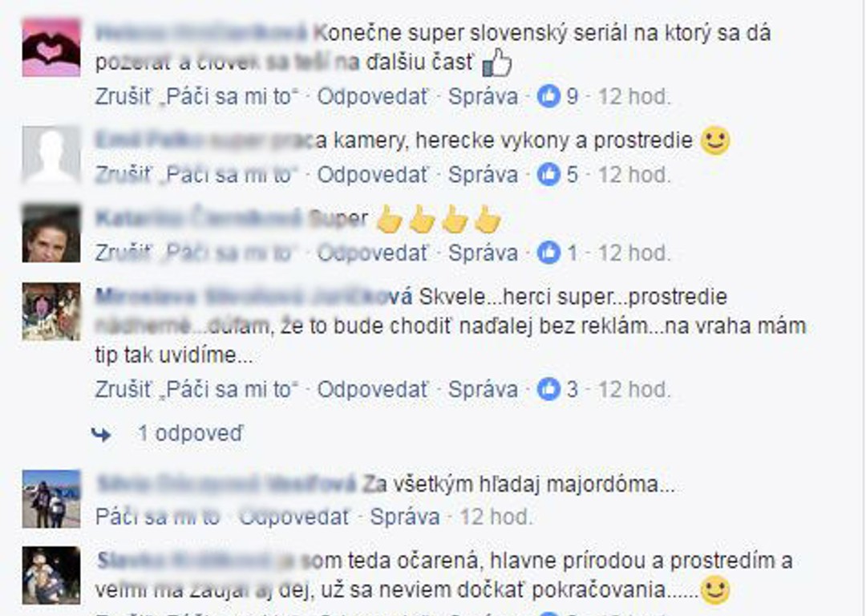Screen dimensions: 866x616
Task: Click Odpovedať under the Skvele herci comment
Action: [372, 390]
